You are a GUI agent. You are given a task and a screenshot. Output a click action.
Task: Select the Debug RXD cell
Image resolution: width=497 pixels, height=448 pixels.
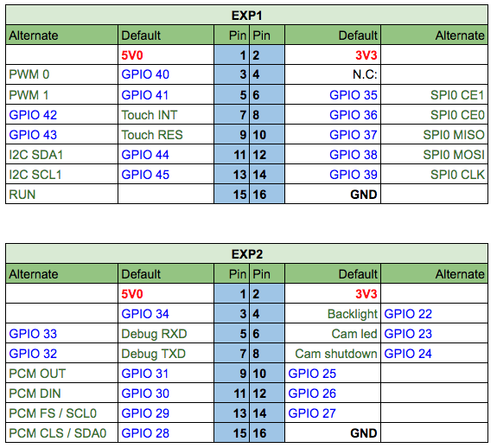(x=166, y=334)
